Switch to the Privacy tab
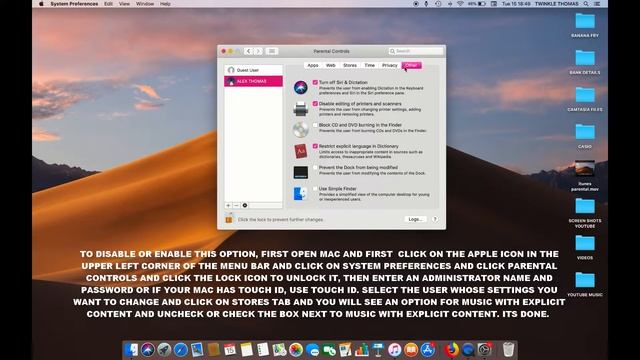Image resolution: width=640 pixels, height=360 pixels. point(390,65)
